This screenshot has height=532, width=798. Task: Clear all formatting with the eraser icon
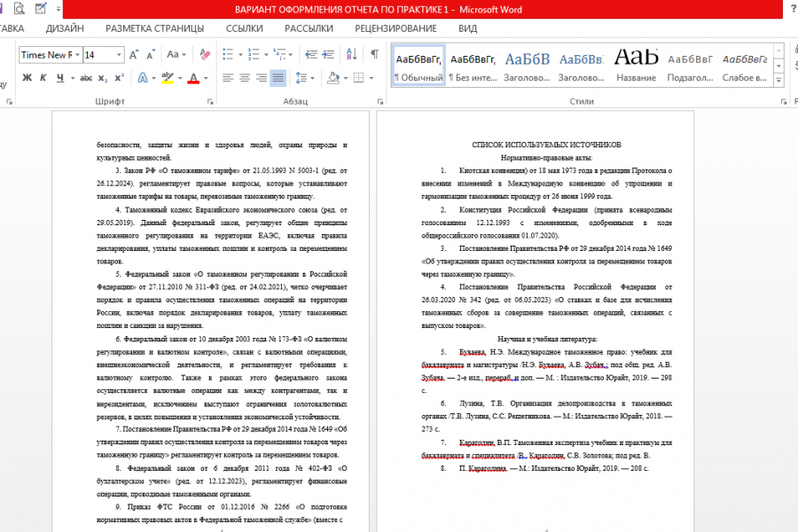click(x=205, y=54)
